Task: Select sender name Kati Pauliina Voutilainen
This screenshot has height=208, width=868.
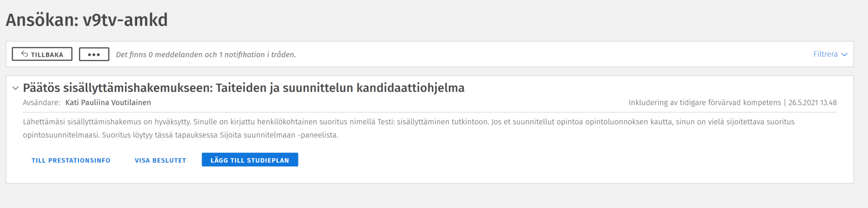Action: [108, 103]
